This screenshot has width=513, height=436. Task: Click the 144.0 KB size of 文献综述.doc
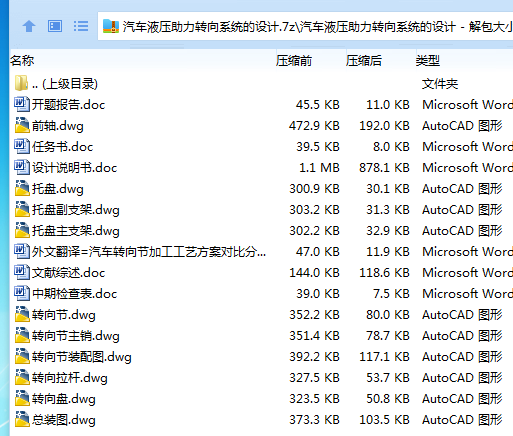[314, 273]
